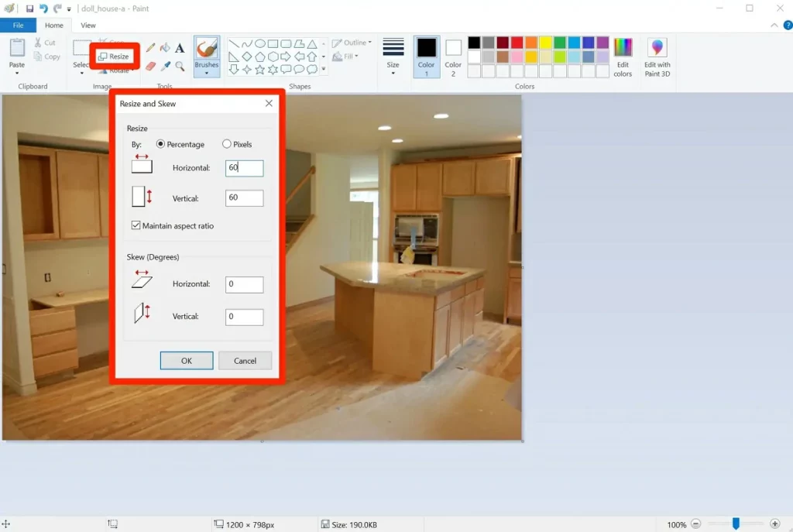Viewport: 793px width, 532px height.
Task: Expand the Size line thickness dropdown
Action: 393,70
